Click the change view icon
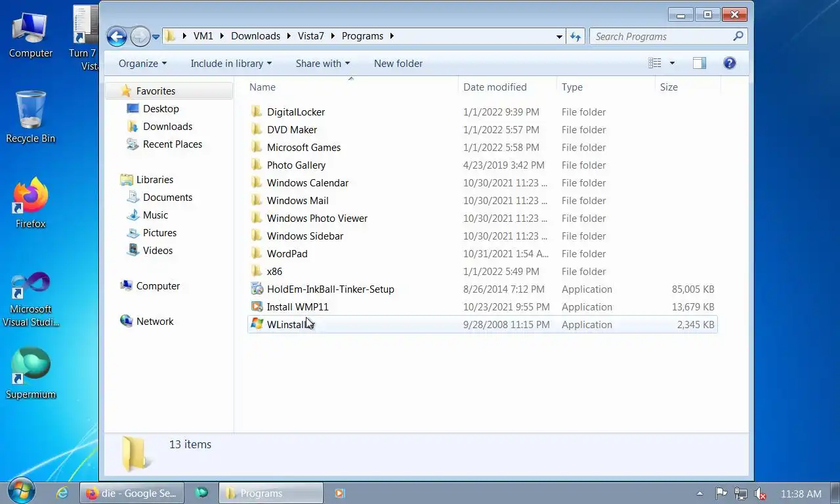This screenshot has height=504, width=840. coord(655,63)
